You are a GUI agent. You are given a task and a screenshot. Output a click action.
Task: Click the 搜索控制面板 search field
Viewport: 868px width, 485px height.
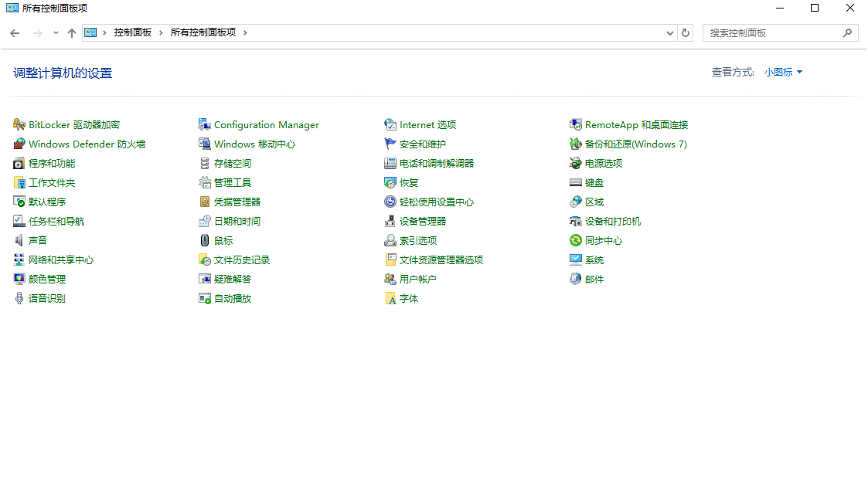click(x=773, y=32)
